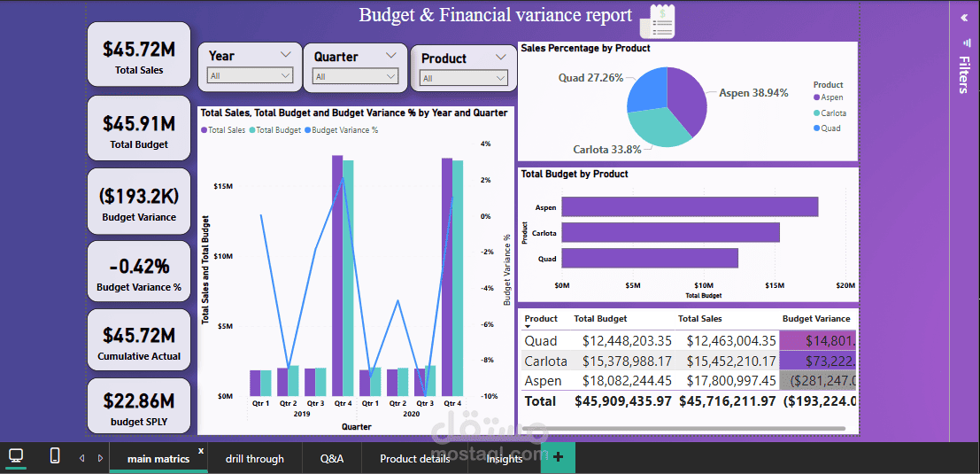Image resolution: width=980 pixels, height=474 pixels.
Task: Click the Budget Variance ($193.2K) card
Action: coord(139,201)
